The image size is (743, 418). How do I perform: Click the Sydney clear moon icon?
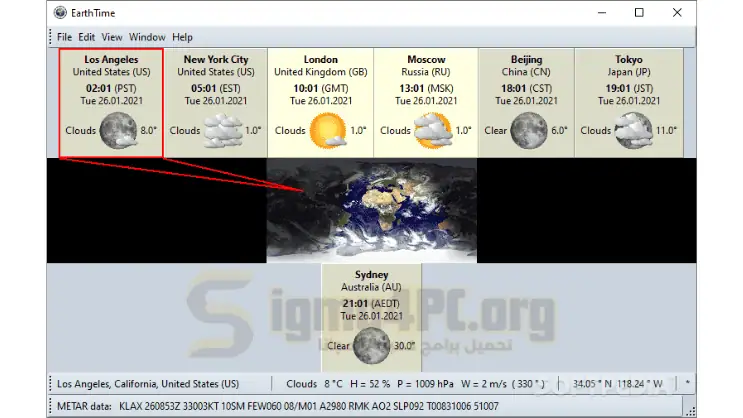tap(372, 345)
